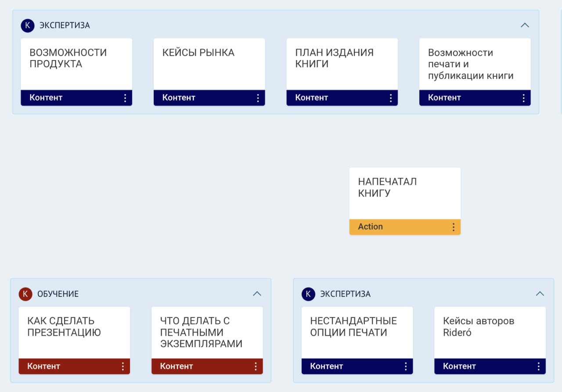The height and width of the screenshot is (392, 562).
Task: Click the ОБУЧЕНИЕ group header label
Action: [x=58, y=294]
